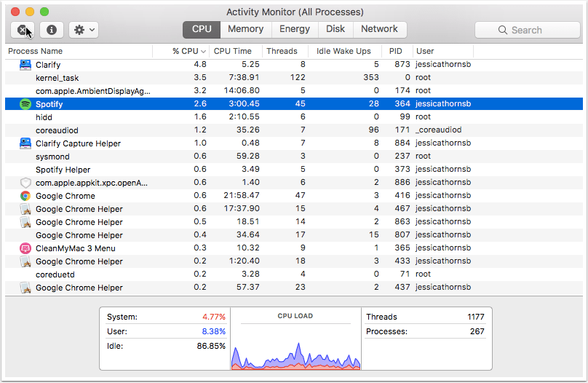Click the Google Chrome app icon
Image resolution: width=588 pixels, height=383 pixels.
(x=25, y=196)
